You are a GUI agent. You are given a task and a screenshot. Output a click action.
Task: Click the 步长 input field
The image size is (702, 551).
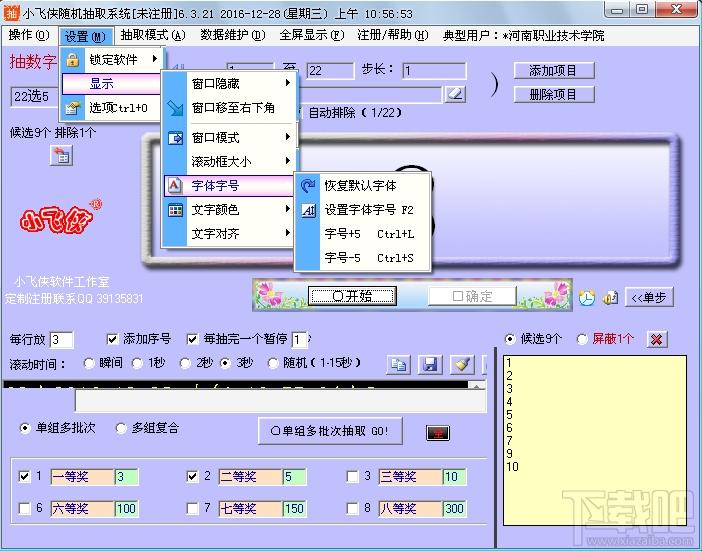[434, 71]
